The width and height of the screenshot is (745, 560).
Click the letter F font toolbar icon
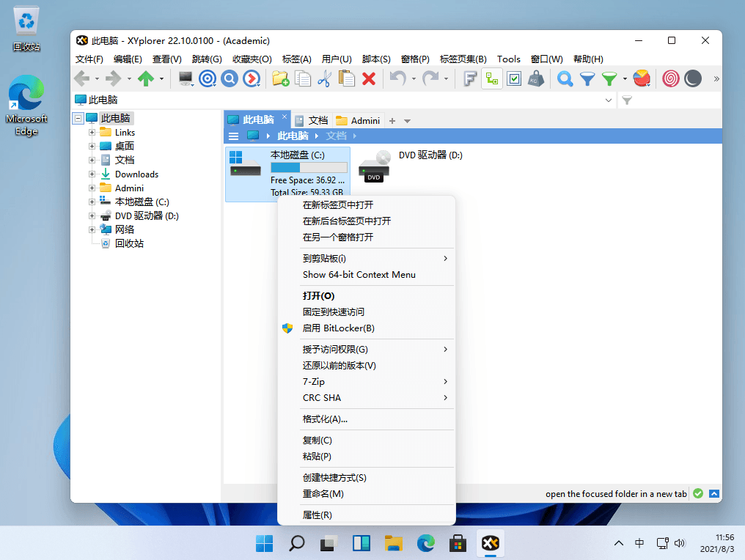click(470, 78)
